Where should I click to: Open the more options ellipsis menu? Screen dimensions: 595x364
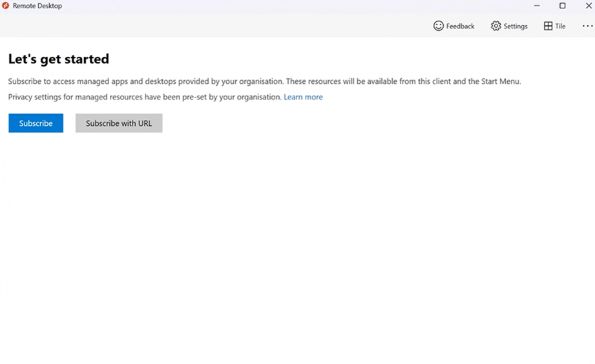tap(587, 26)
